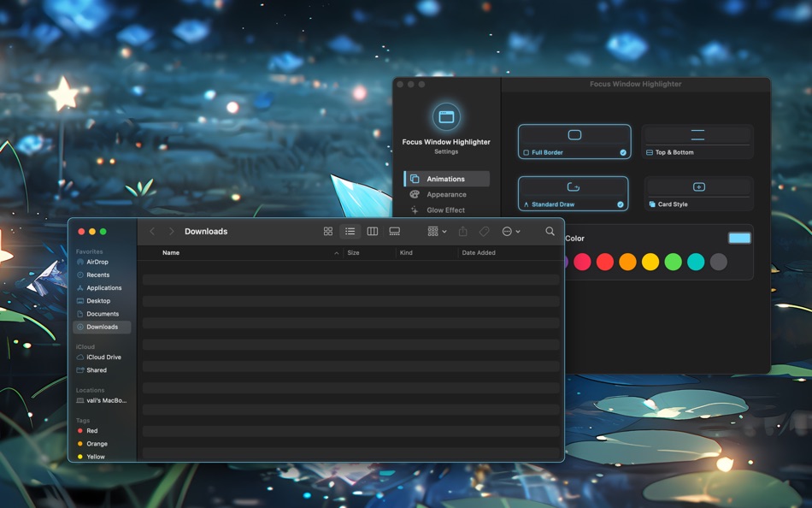Go back in Finder navigation
The width and height of the screenshot is (812, 508).
pyautogui.click(x=152, y=231)
